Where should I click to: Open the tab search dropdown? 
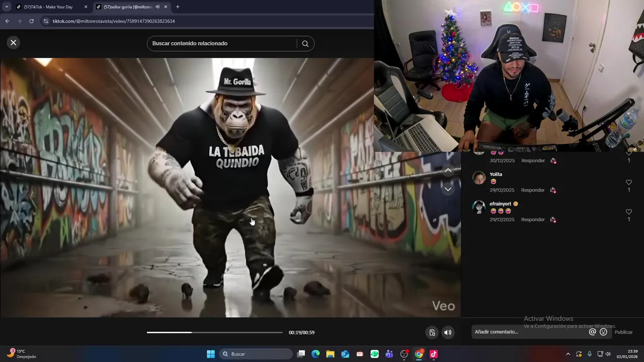pyautogui.click(x=7, y=7)
